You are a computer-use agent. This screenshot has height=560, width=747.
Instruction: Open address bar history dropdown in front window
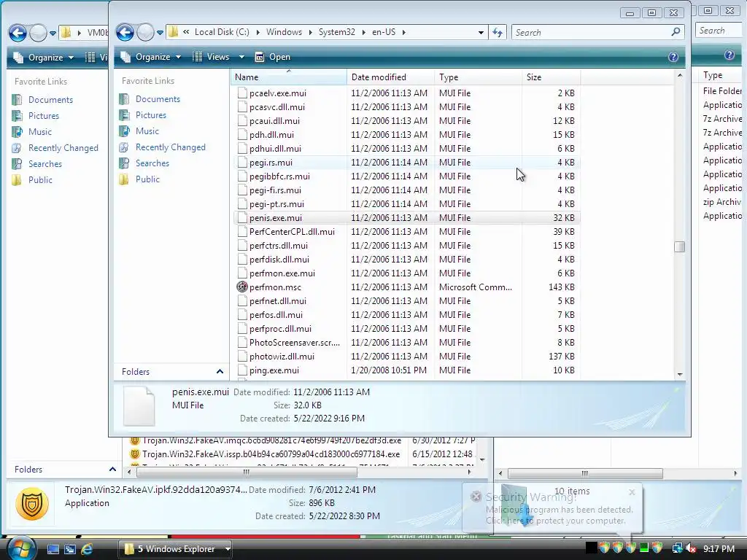[481, 32]
